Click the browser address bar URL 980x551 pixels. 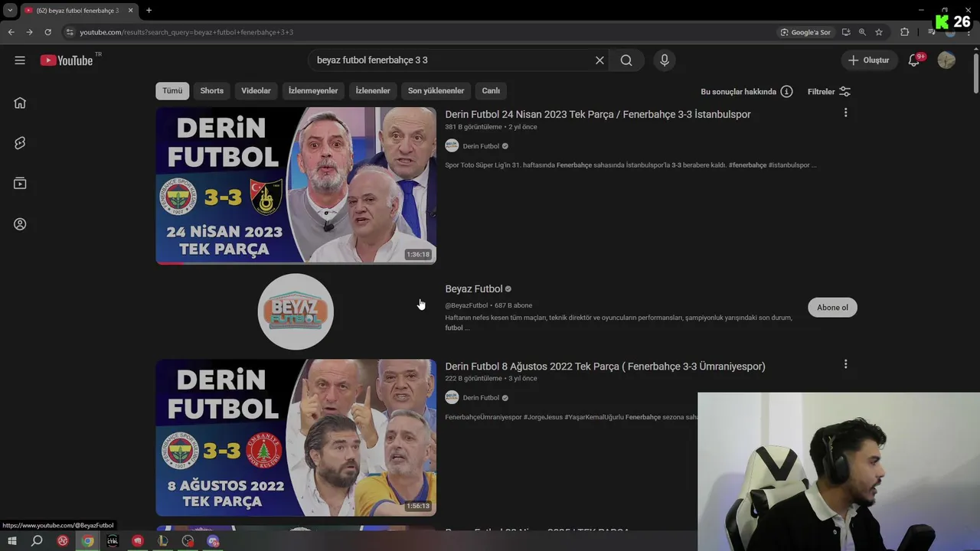point(187,32)
